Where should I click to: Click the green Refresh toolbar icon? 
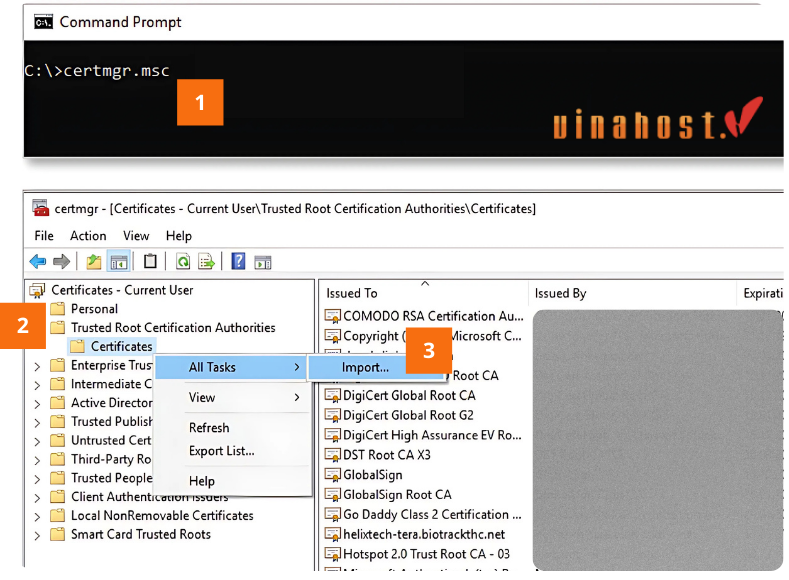[183, 262]
